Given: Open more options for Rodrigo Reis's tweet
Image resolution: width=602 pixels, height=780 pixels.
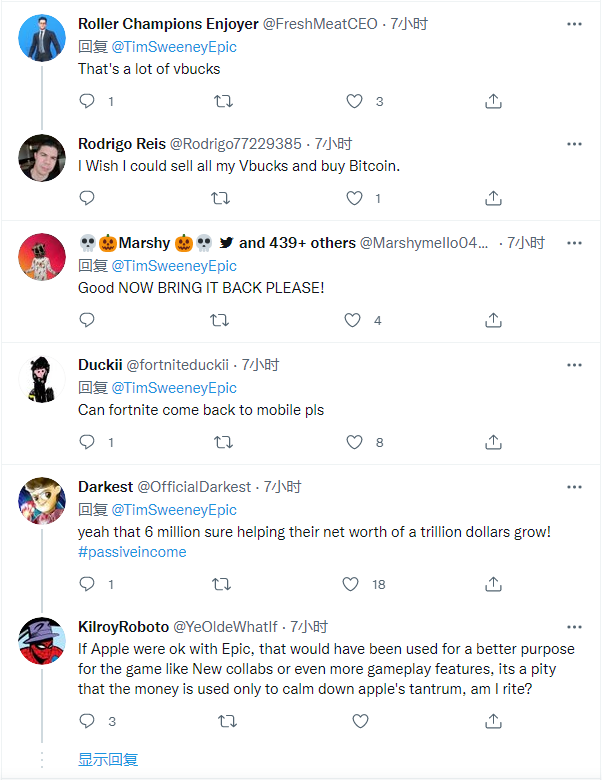Looking at the screenshot, I should tap(574, 144).
